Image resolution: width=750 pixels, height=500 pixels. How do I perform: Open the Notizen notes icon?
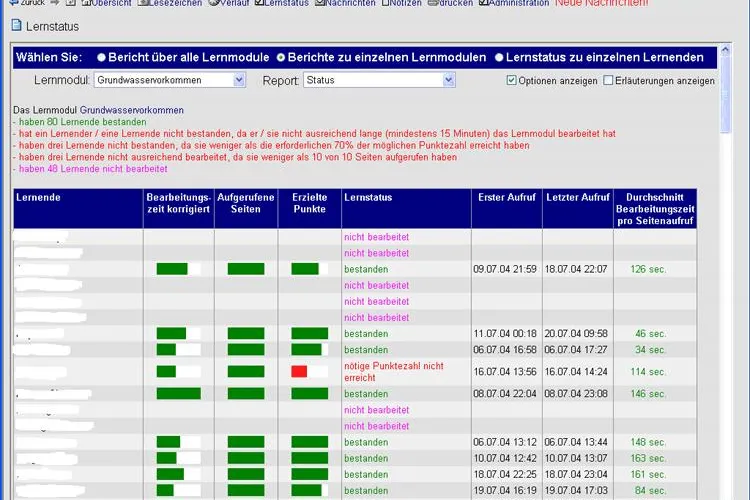(385, 3)
